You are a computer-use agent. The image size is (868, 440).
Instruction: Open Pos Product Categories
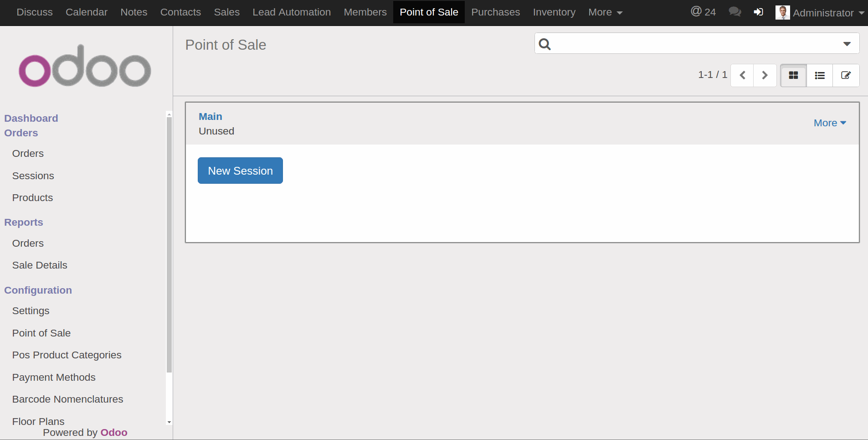coord(67,355)
